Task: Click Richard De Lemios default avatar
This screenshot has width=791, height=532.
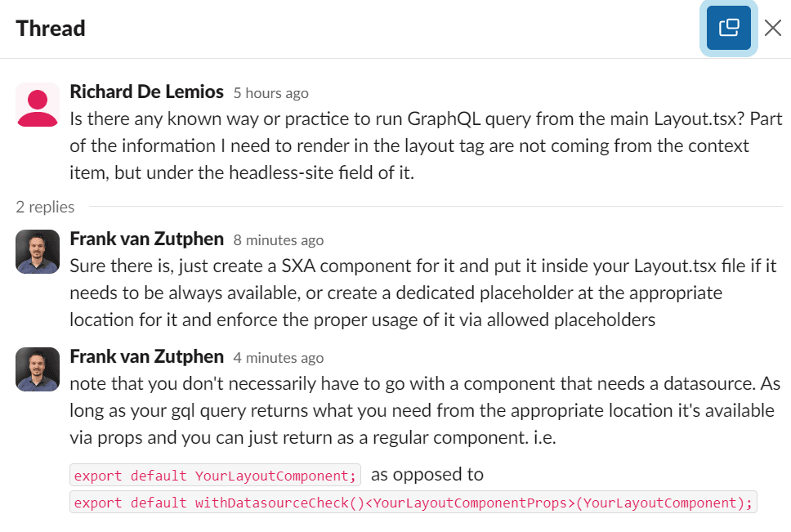Action: point(38,105)
